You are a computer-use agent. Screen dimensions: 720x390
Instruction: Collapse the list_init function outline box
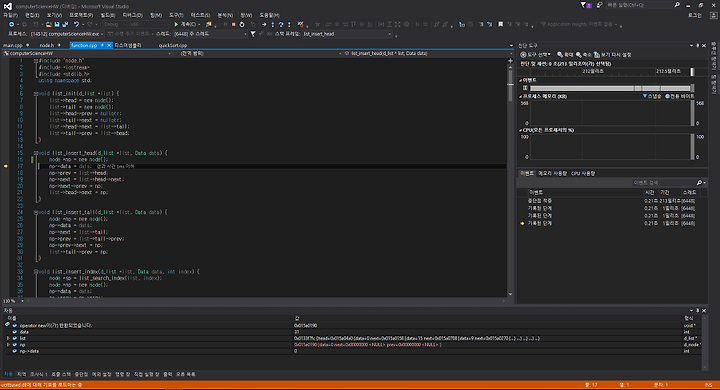click(x=36, y=94)
